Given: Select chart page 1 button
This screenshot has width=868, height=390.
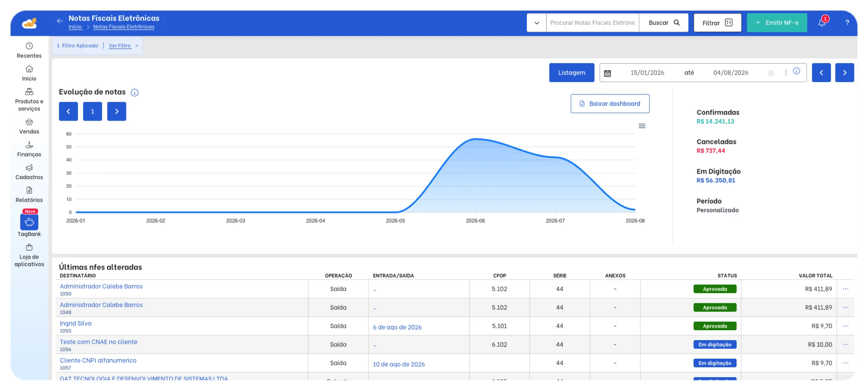Looking at the screenshot, I should click(93, 111).
